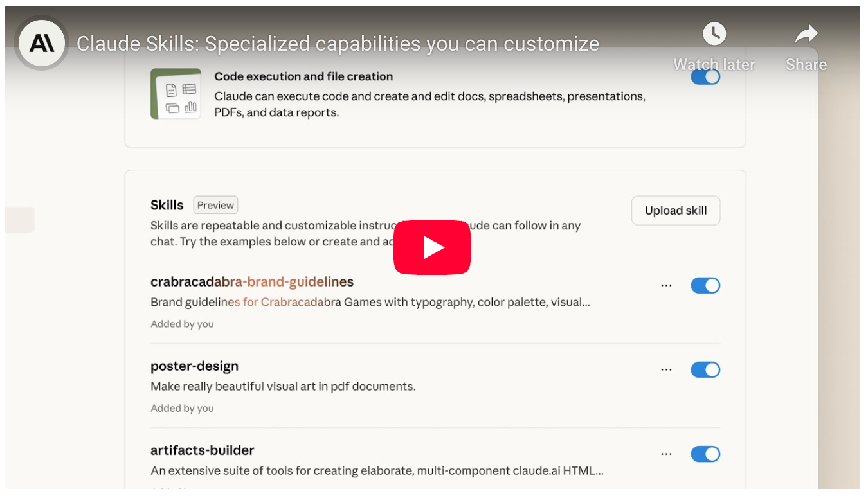Toggle off crabracadabra-brand-guidelines skill
The height and width of the screenshot is (496, 868).
[705, 286]
